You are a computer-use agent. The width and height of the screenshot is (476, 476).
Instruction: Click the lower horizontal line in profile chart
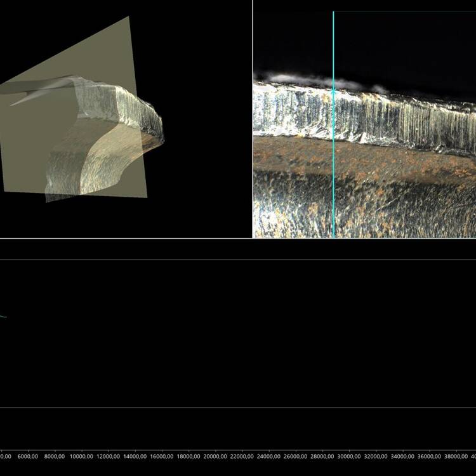238,408
